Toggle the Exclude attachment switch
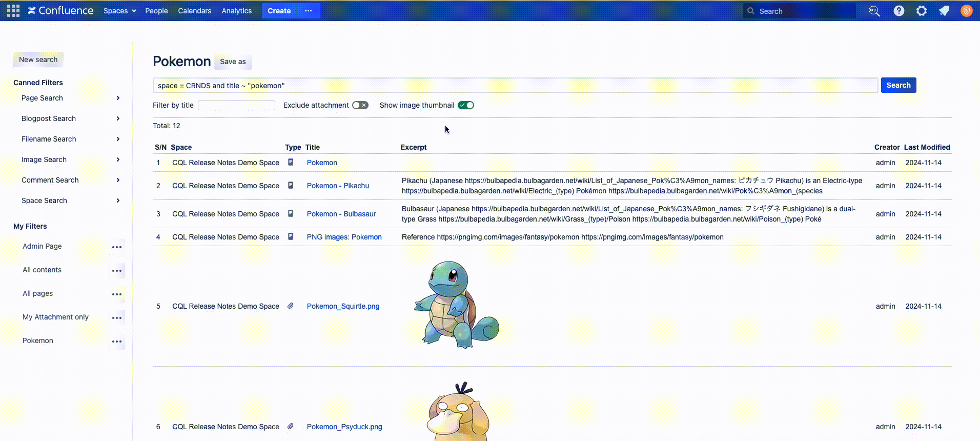 [360, 105]
